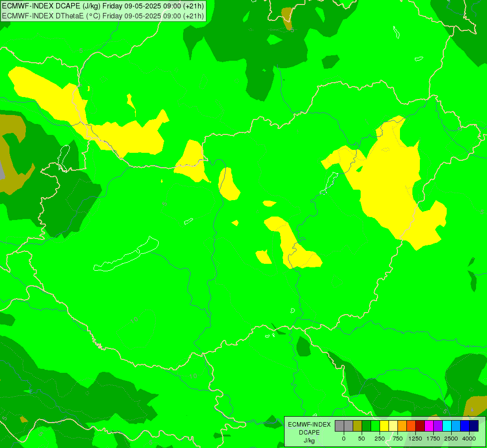Click the red-orange legend swatch
The height and width of the screenshot is (448, 487).
411,426
